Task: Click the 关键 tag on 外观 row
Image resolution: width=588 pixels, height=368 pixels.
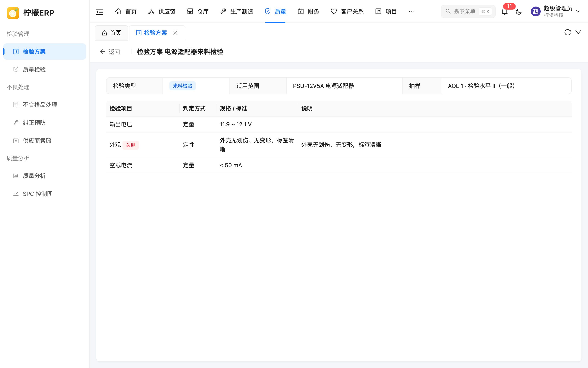Action: point(130,145)
